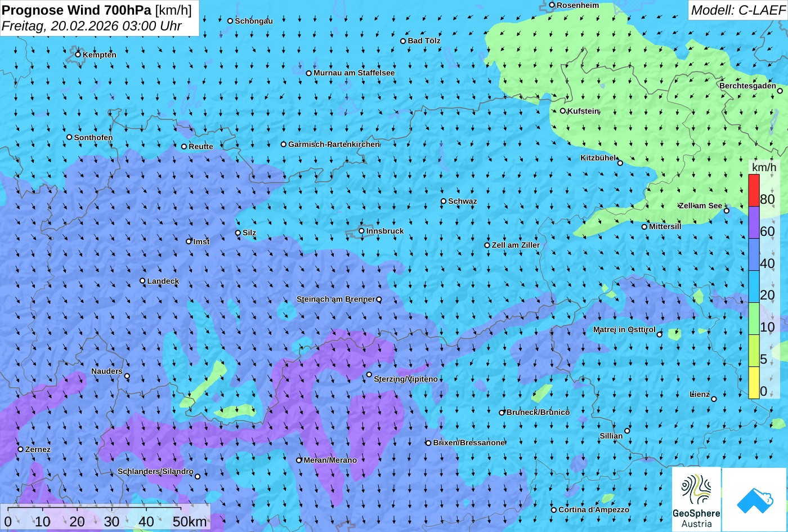Click the Zernez location dot
Image resolution: width=788 pixels, height=532 pixels.
click(x=21, y=449)
